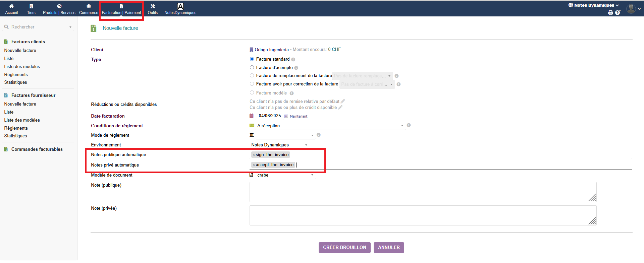This screenshot has height=263, width=644.
Task: Open the NotesDynamiques menu
Action: tap(180, 9)
